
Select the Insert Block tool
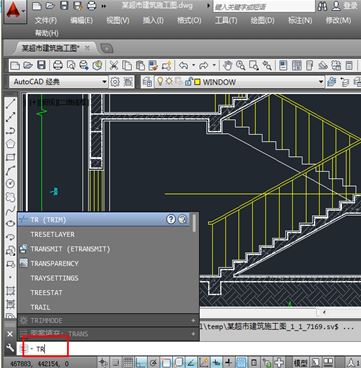click(x=11, y=250)
